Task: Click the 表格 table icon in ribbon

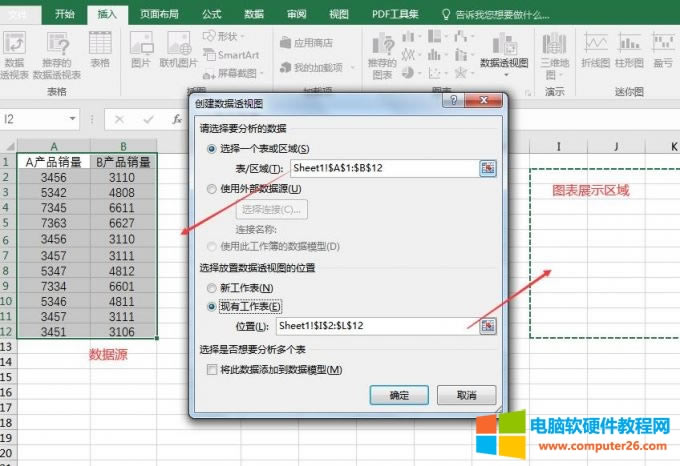Action: [x=100, y=49]
